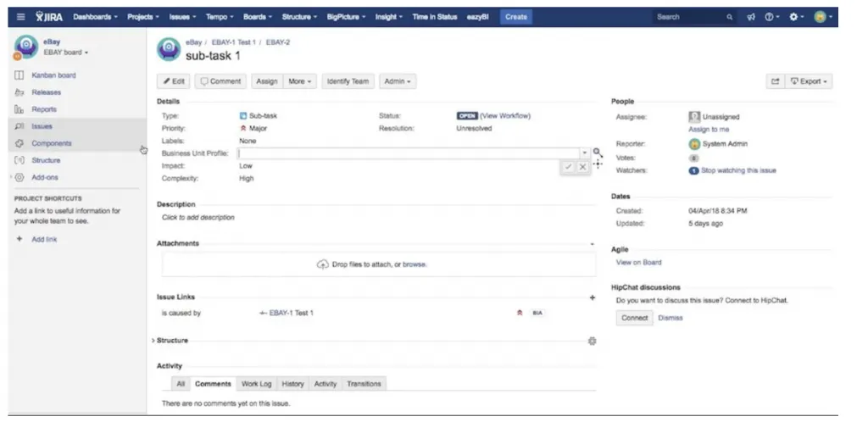Viewport: 868px width, 433px height.
Task: Click the Connect to HipChat button
Action: (x=634, y=319)
